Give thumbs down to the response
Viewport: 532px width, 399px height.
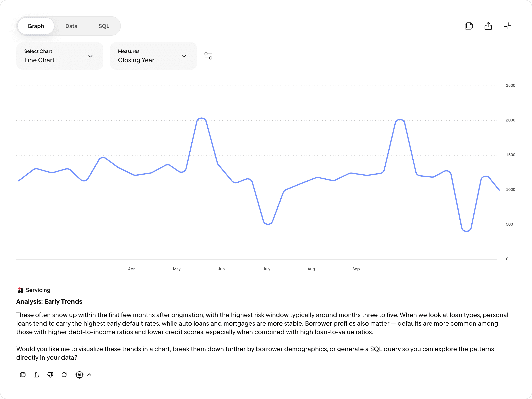[50, 374]
